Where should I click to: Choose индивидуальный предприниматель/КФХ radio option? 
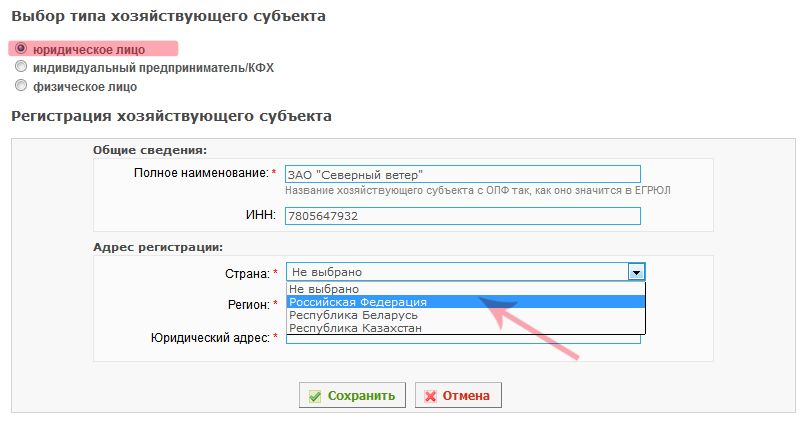[21, 66]
